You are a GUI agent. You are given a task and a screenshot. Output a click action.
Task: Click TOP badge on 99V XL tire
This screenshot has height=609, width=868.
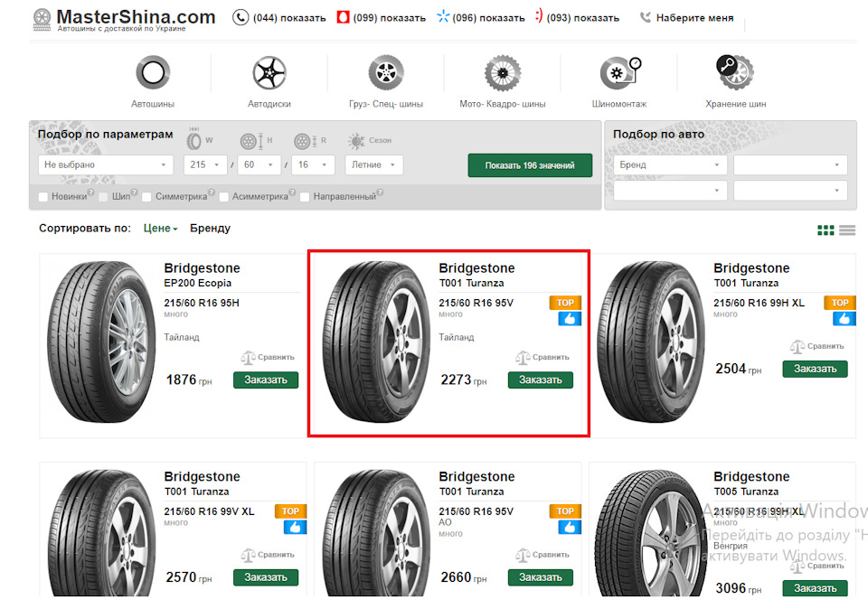[x=290, y=511]
